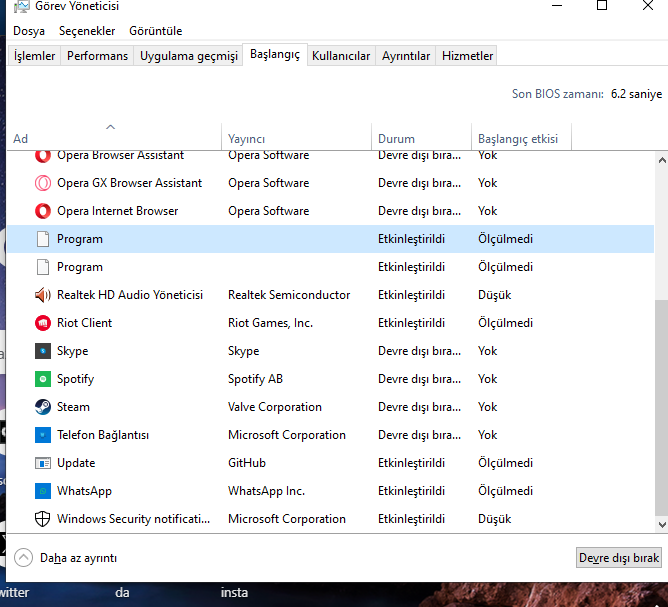Click Update row's Etkinleştirildi status
This screenshot has width=668, height=607.
coord(411,463)
